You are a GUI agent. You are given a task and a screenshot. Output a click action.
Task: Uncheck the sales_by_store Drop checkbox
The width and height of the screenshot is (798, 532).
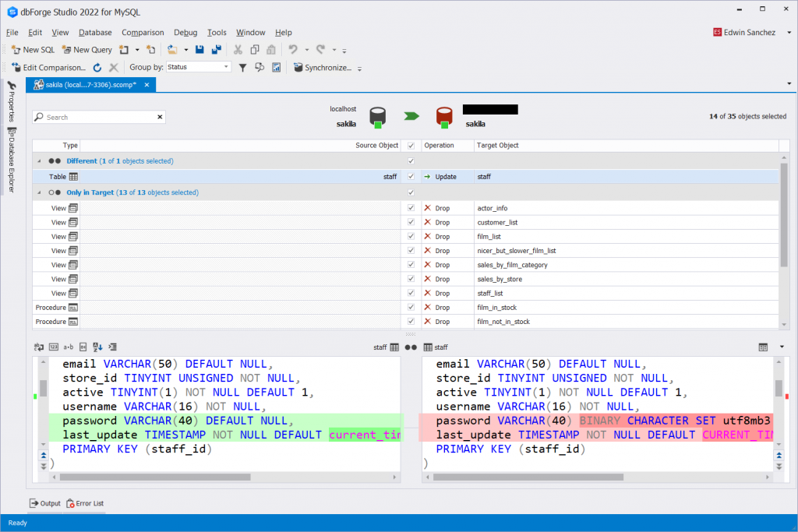coord(411,279)
